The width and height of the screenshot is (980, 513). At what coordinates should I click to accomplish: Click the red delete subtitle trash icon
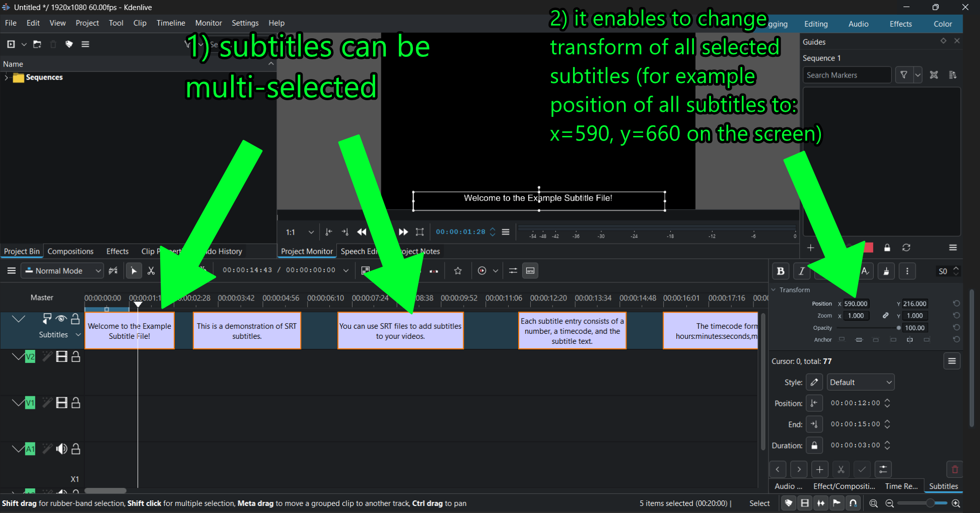[954, 470]
